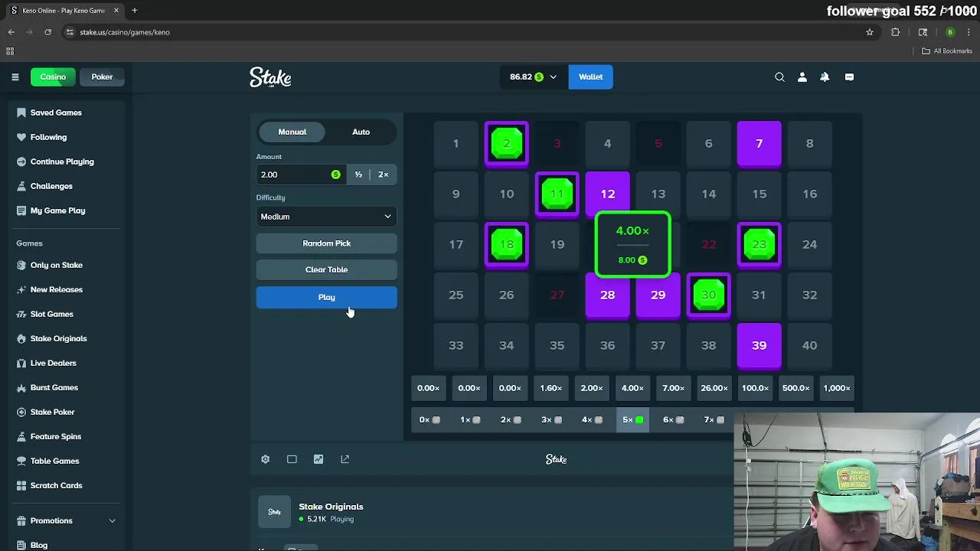Open browser extensions puzzle icon
This screenshot has height=551, width=980.
(895, 32)
